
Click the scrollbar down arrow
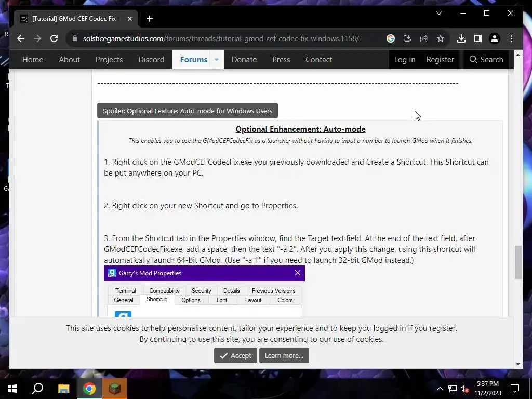518,364
